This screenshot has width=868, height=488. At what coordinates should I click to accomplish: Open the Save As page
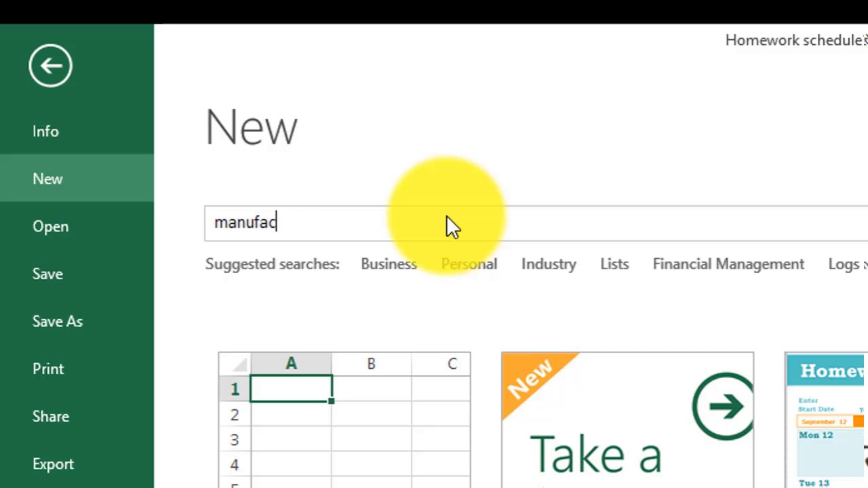58,321
